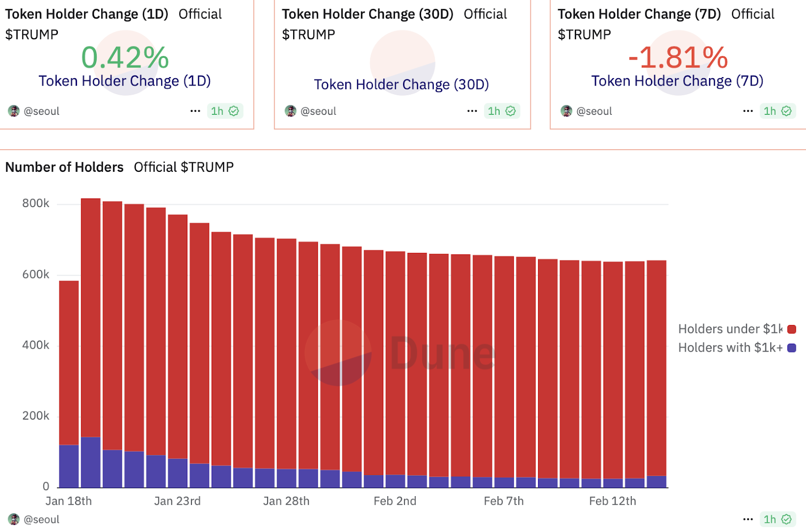Click the 800k y-axis label

point(36,204)
